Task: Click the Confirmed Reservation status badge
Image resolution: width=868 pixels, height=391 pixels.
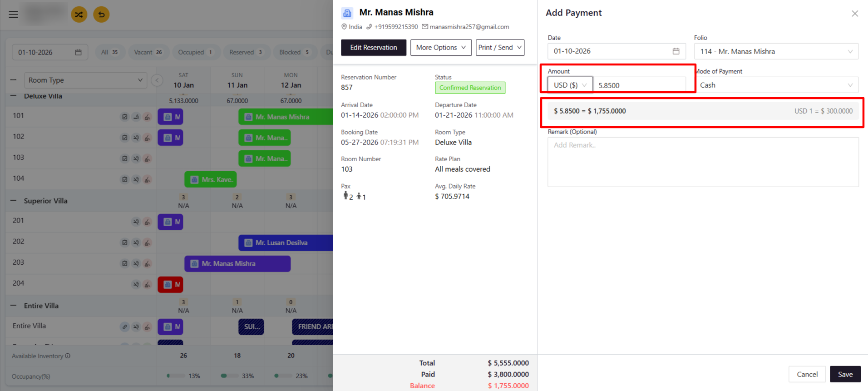Action: (470, 88)
